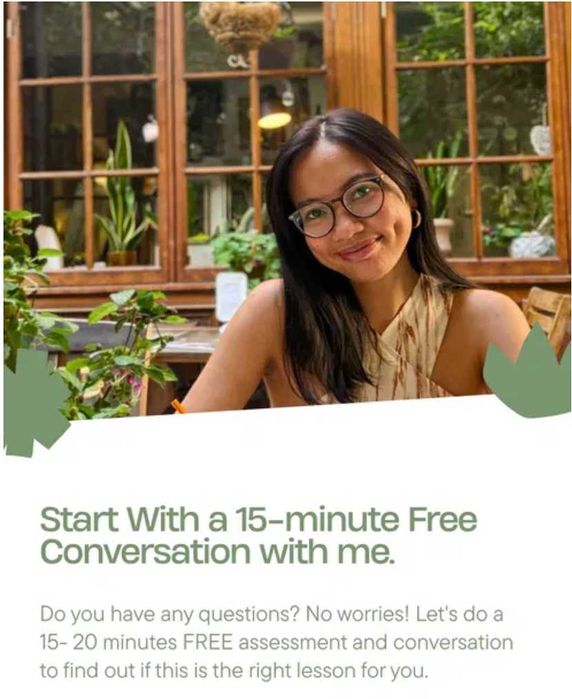Click the heart ornament in right window
The width and height of the screenshot is (572, 699).
541,139
